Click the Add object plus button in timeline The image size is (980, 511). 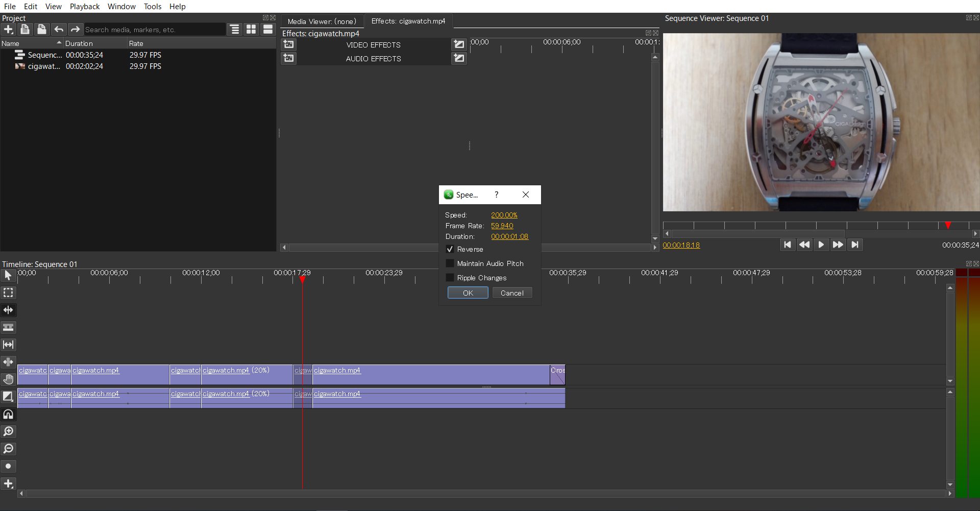coord(8,484)
